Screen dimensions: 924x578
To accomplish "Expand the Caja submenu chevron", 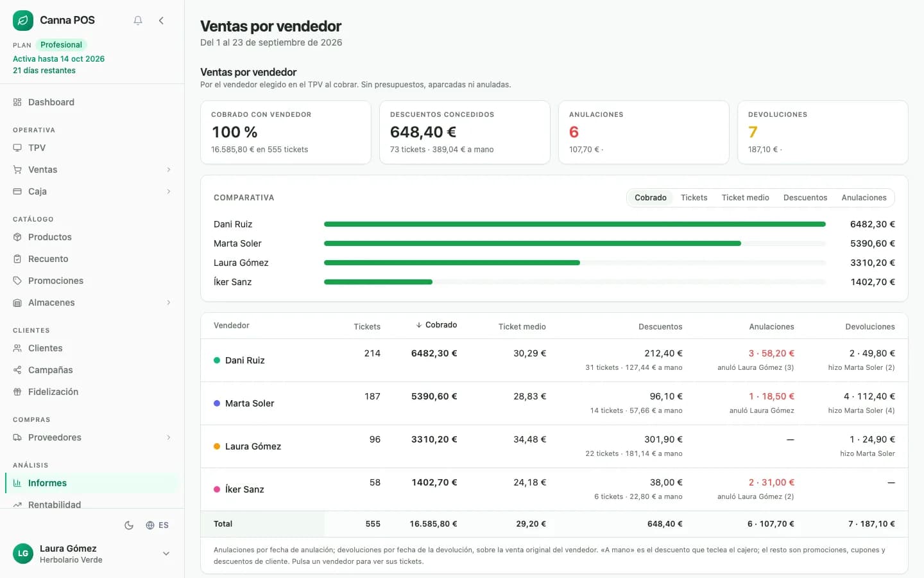I will tap(169, 191).
